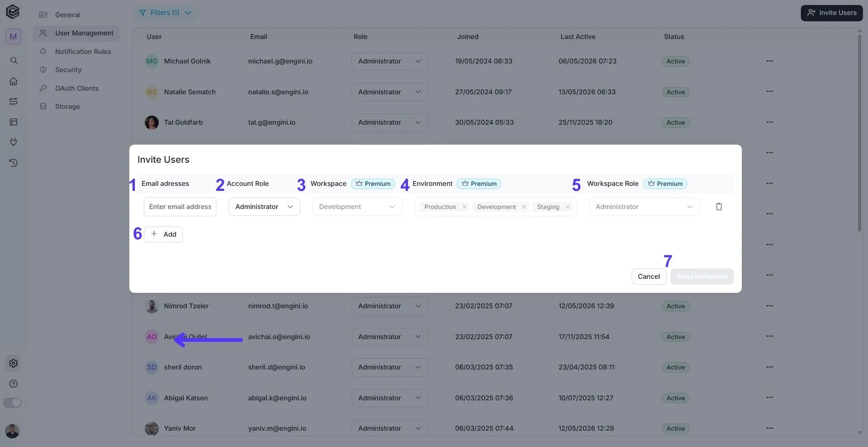Expand the Workspace Role Administrator dropdown

(x=644, y=207)
